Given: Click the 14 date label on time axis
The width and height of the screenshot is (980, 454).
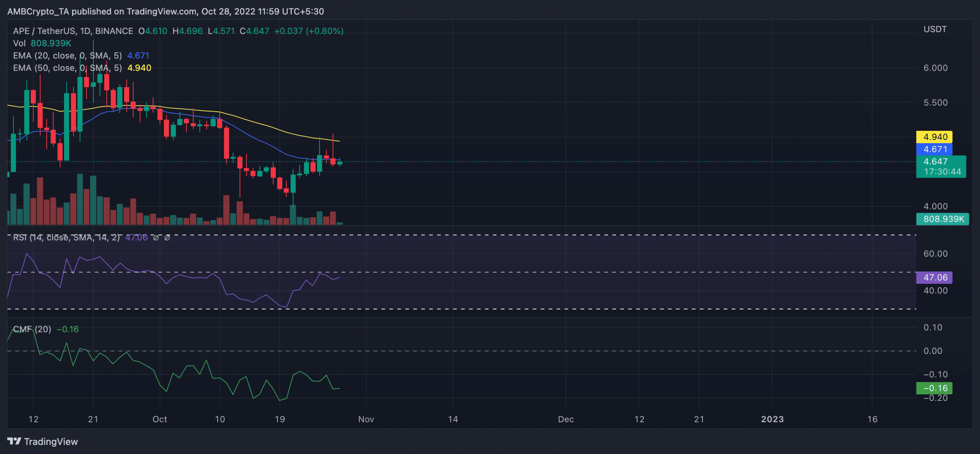Looking at the screenshot, I should 453,419.
